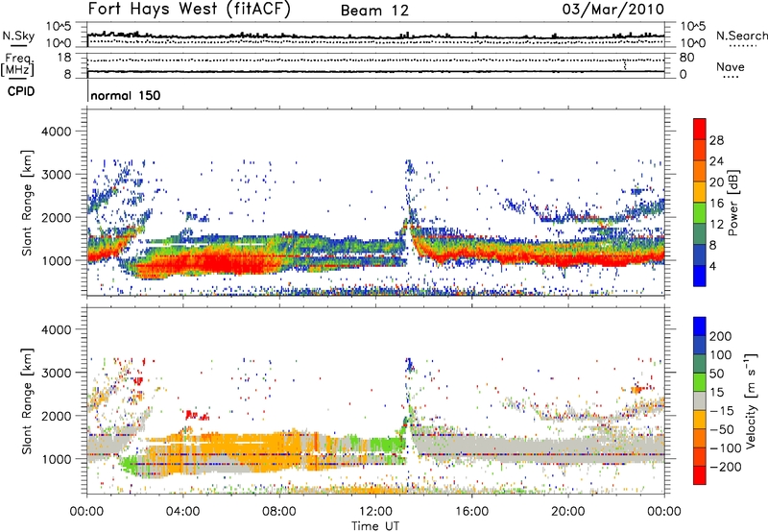Click the "N.Sky" legend label

click(x=18, y=36)
